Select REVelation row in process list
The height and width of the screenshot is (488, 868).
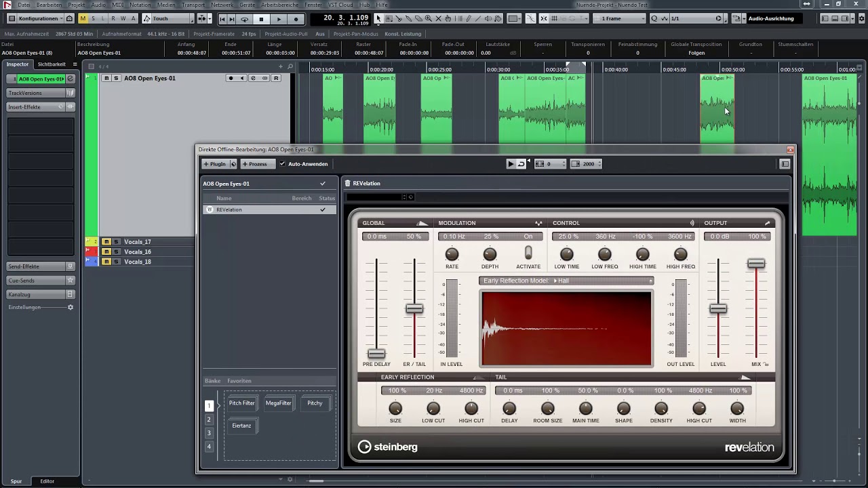(x=269, y=210)
